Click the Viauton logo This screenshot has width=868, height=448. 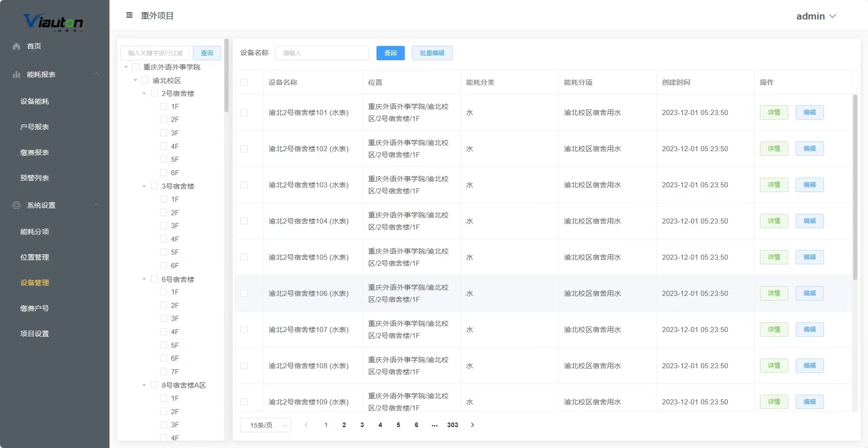(53, 22)
